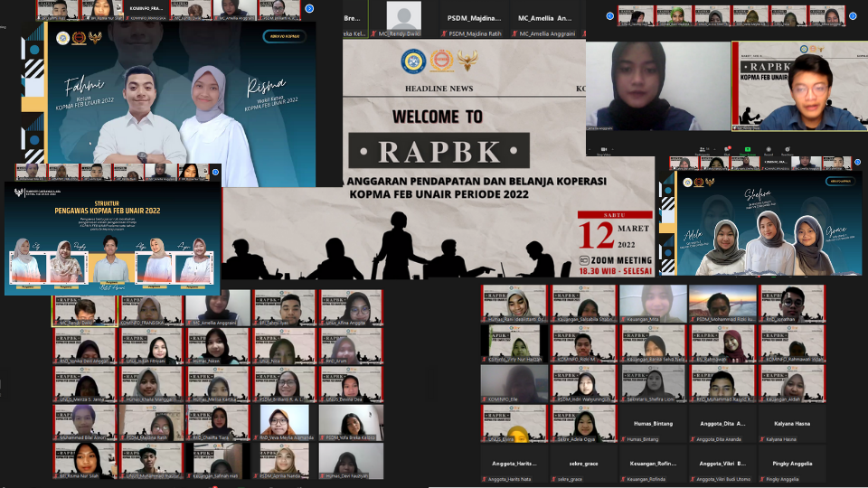Select Sekre_Adela Ogya video tile
The image size is (868, 488).
coord(583,423)
